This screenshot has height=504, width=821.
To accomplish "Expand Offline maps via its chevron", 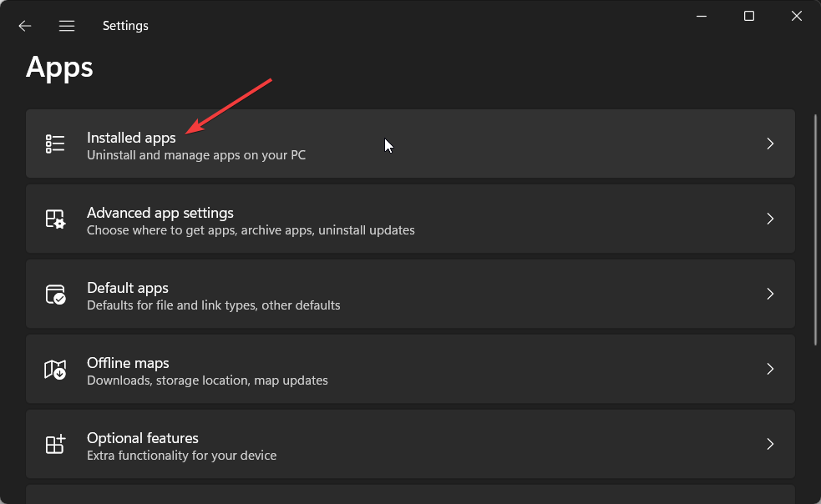I will pyautogui.click(x=770, y=369).
